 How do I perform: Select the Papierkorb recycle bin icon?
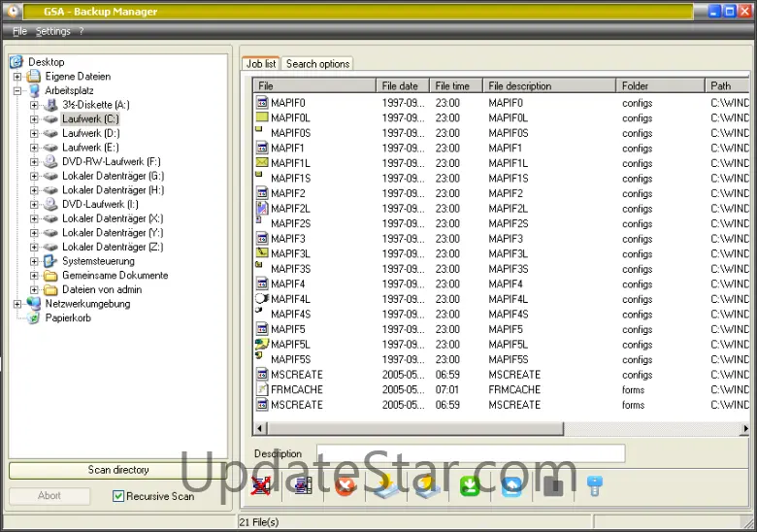pyautogui.click(x=34, y=317)
